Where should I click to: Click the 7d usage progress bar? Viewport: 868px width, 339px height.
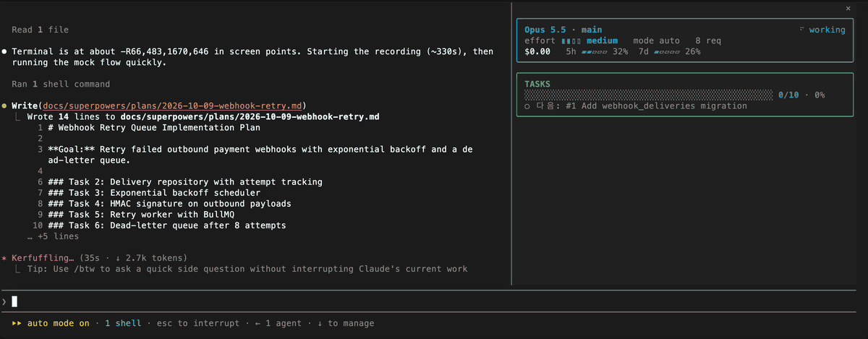666,52
